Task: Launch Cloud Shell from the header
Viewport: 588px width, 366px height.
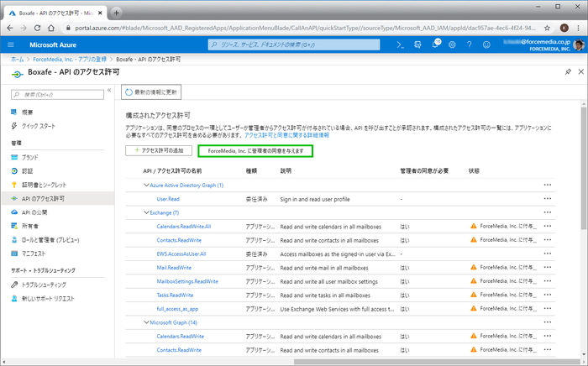Action: [400, 45]
